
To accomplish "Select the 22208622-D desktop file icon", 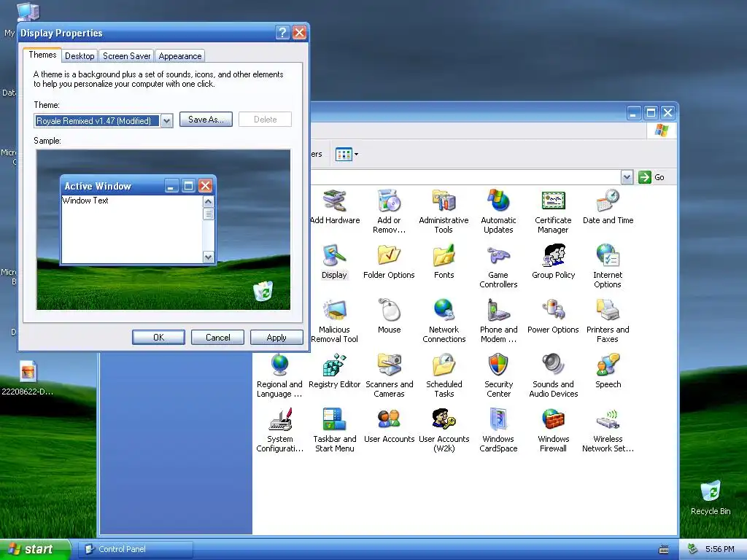I will [x=28, y=378].
